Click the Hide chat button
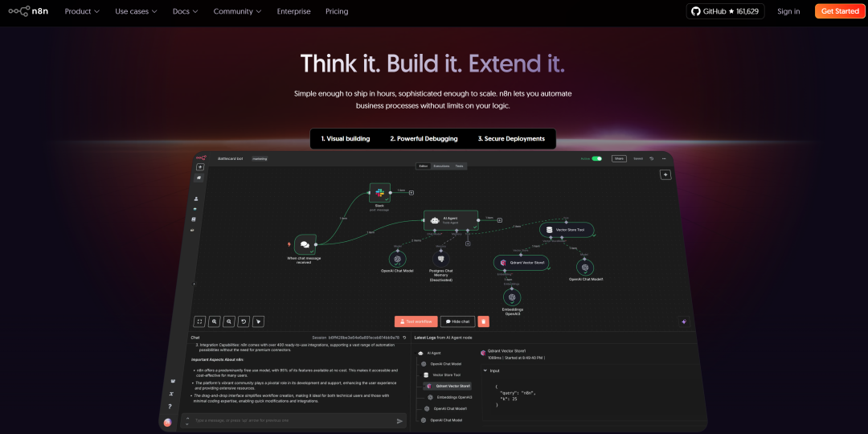Viewport: 868px width, 434px height. (x=458, y=321)
